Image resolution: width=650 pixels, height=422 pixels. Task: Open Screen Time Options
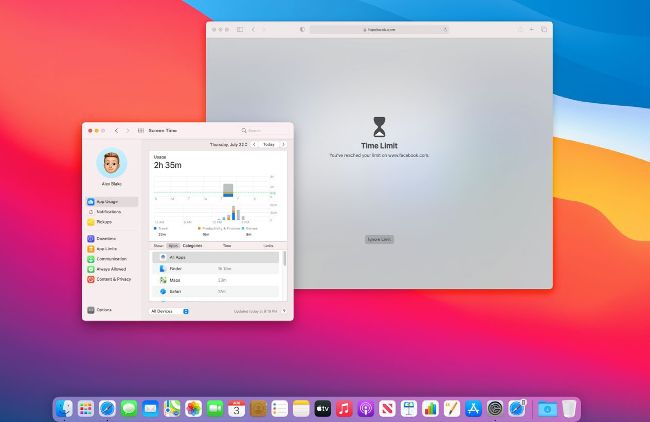[104, 310]
